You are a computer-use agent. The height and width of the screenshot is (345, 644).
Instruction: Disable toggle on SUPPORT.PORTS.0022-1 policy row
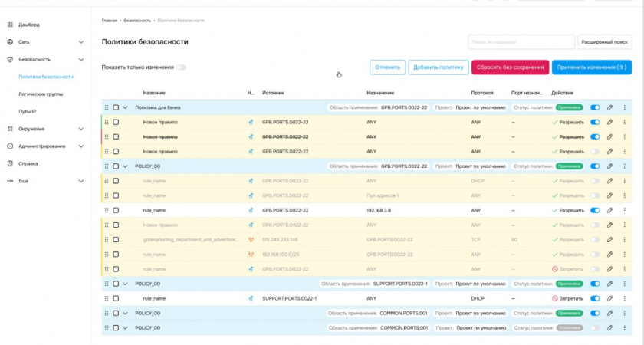pos(595,284)
